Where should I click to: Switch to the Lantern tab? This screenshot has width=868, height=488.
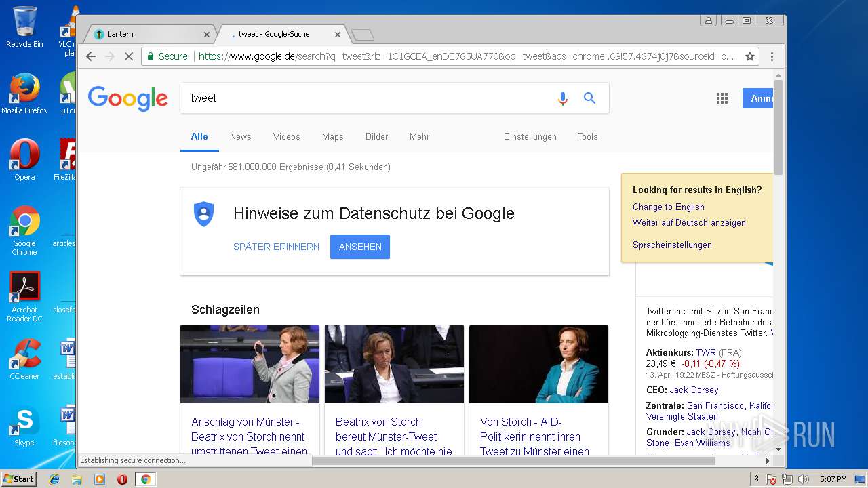tap(149, 34)
